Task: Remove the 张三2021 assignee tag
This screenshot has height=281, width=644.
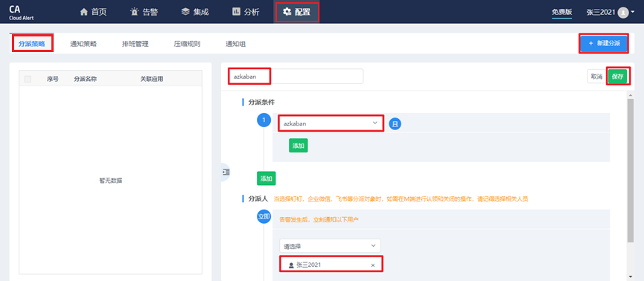Action: pyautogui.click(x=373, y=265)
